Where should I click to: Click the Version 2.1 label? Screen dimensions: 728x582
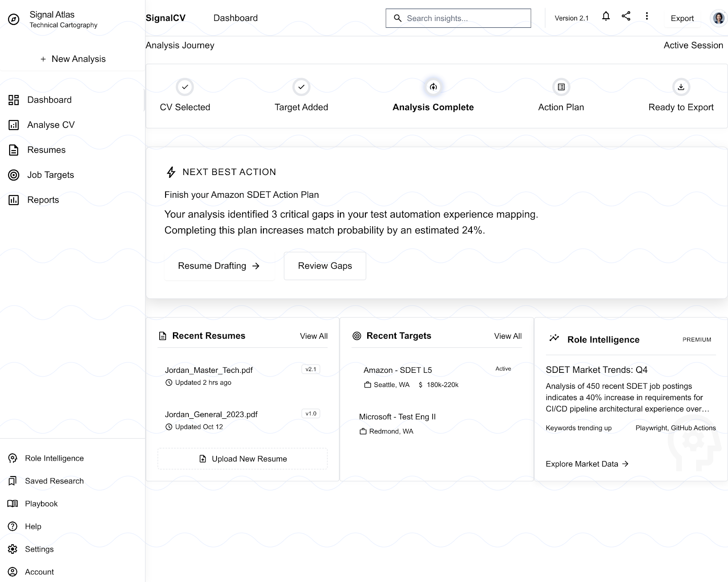click(x=571, y=18)
